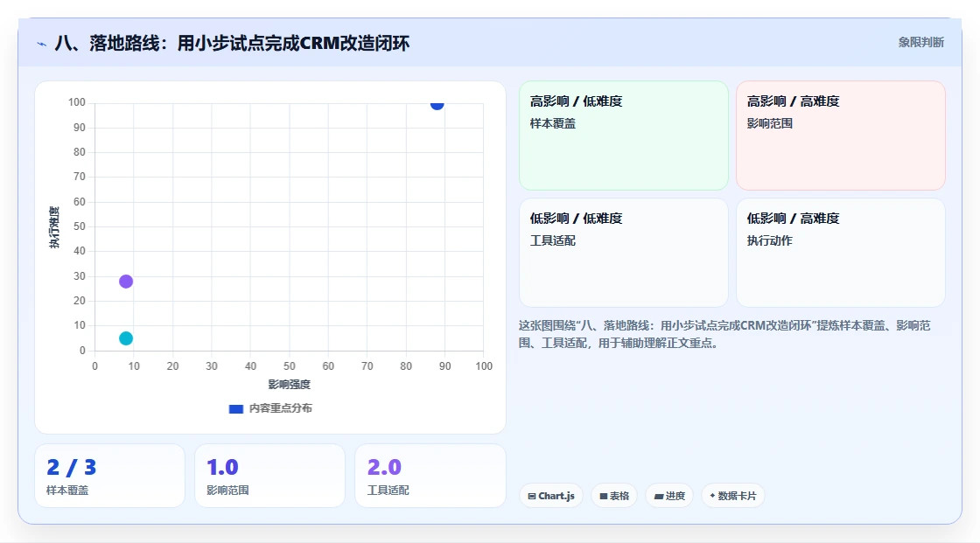Click the 内容重点分布 legend text
The width and height of the screenshot is (980, 543).
tap(280, 408)
